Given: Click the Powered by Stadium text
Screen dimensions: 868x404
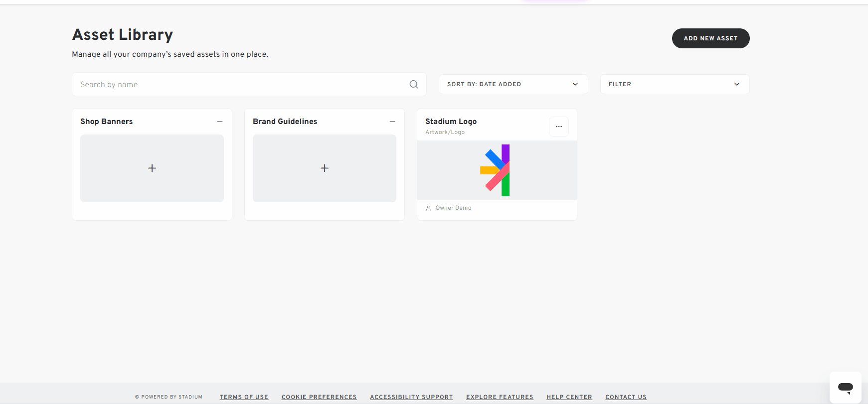Looking at the screenshot, I should (169, 397).
